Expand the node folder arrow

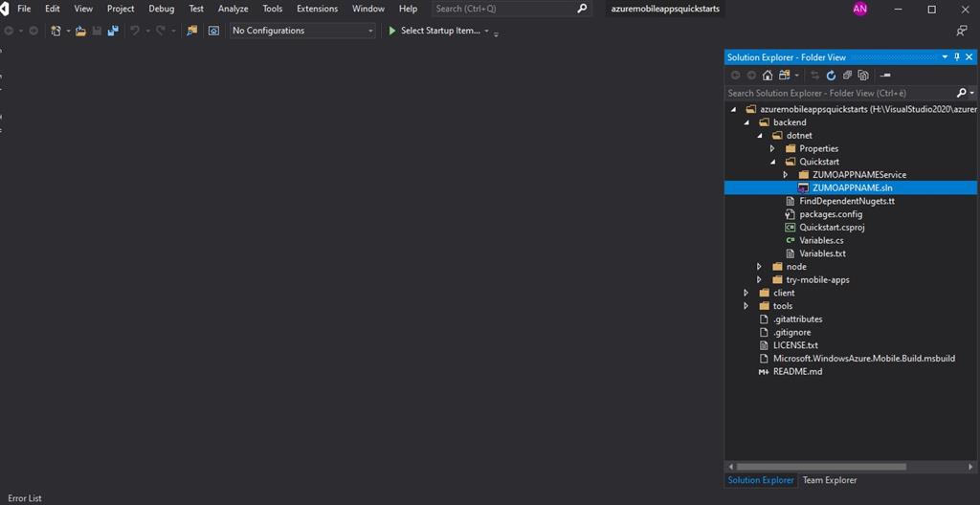(759, 267)
